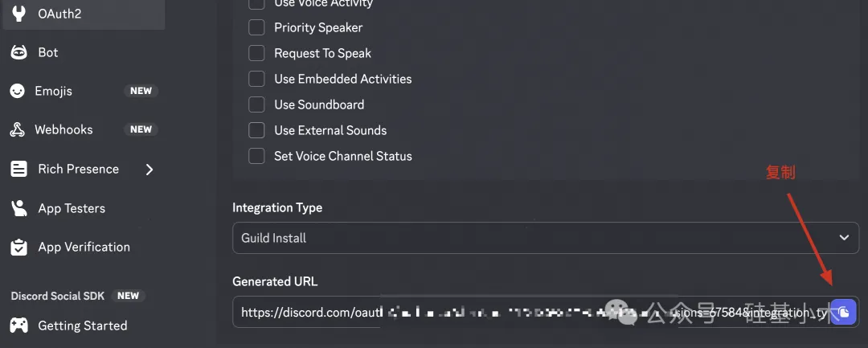Click the Bot robot icon
868x348 pixels.
point(18,52)
